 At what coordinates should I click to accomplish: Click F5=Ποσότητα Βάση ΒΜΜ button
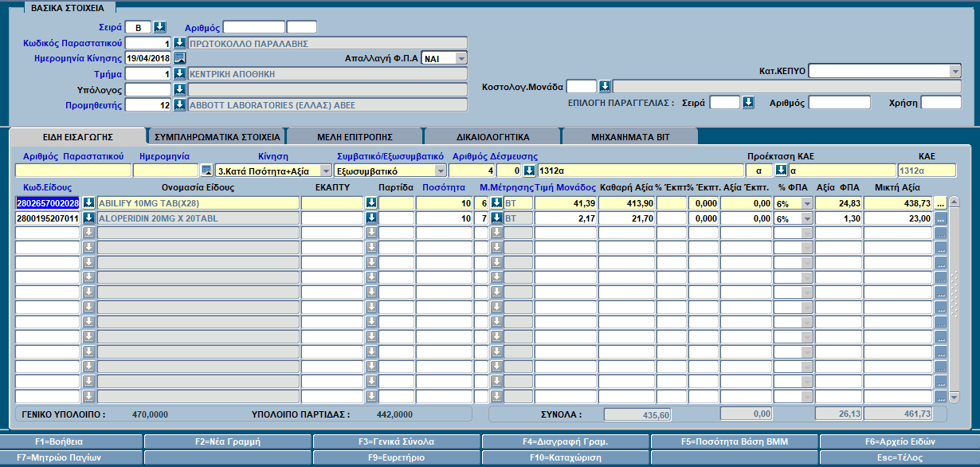pos(735,441)
